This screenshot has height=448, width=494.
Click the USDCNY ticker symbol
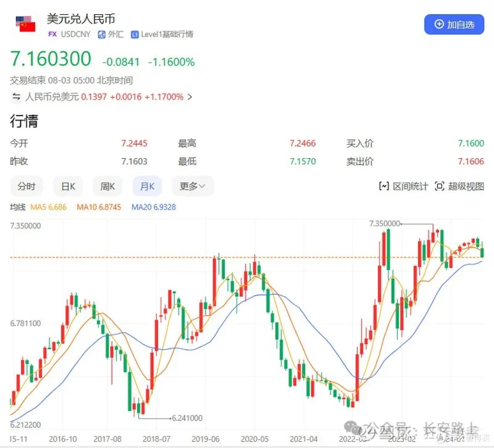75,34
